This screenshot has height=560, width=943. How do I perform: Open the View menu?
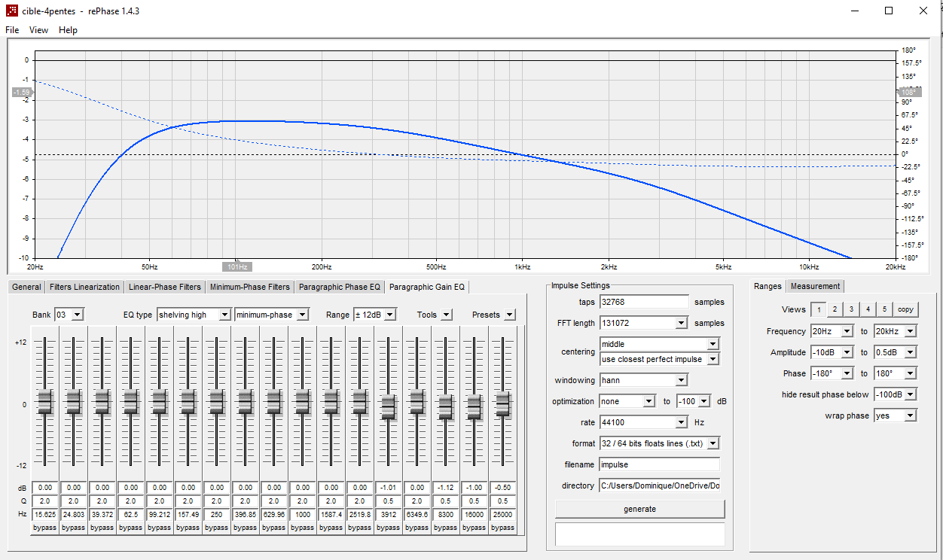pyautogui.click(x=38, y=30)
